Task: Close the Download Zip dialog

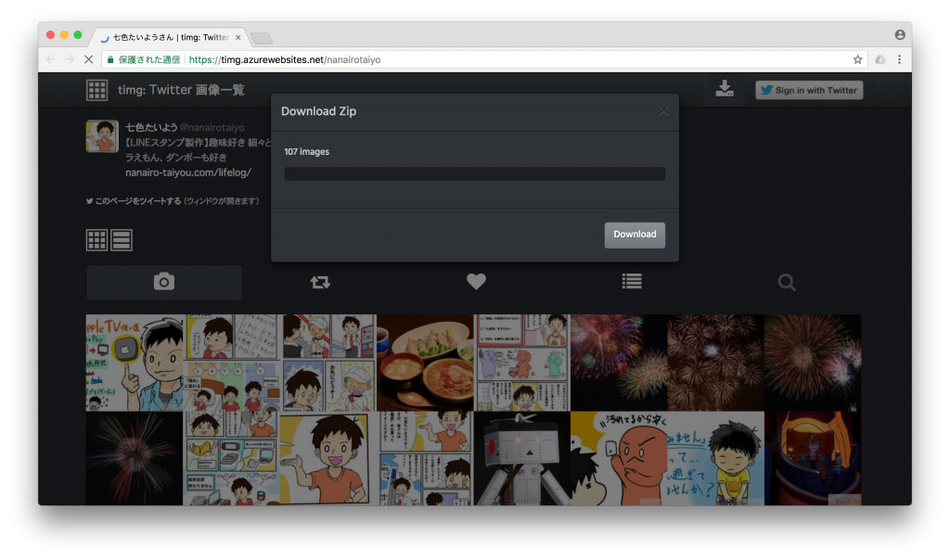Action: pyautogui.click(x=662, y=111)
